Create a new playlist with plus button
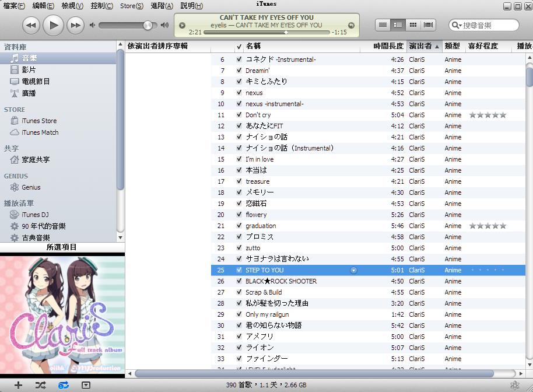This screenshot has width=533, height=392. [18, 385]
